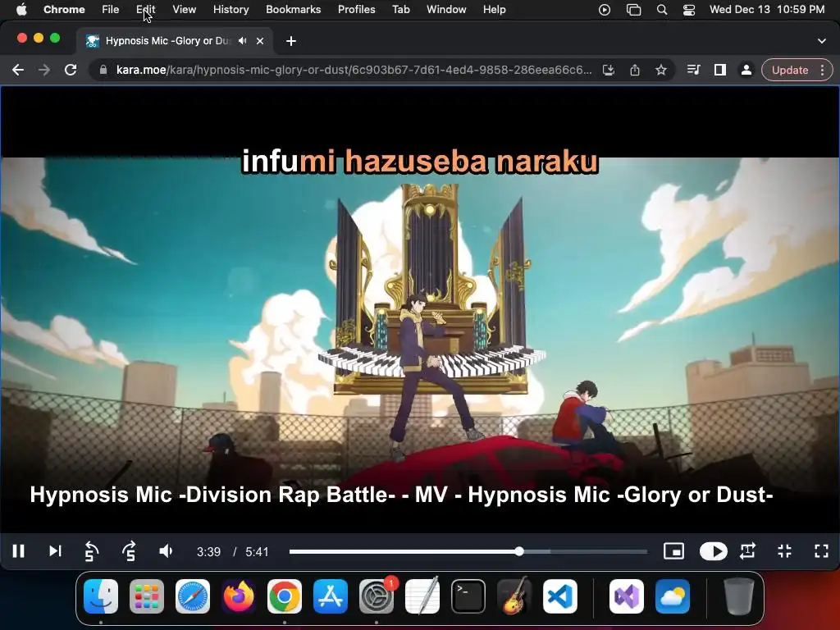Open the Profiles menu
The image size is (840, 630).
(x=356, y=10)
